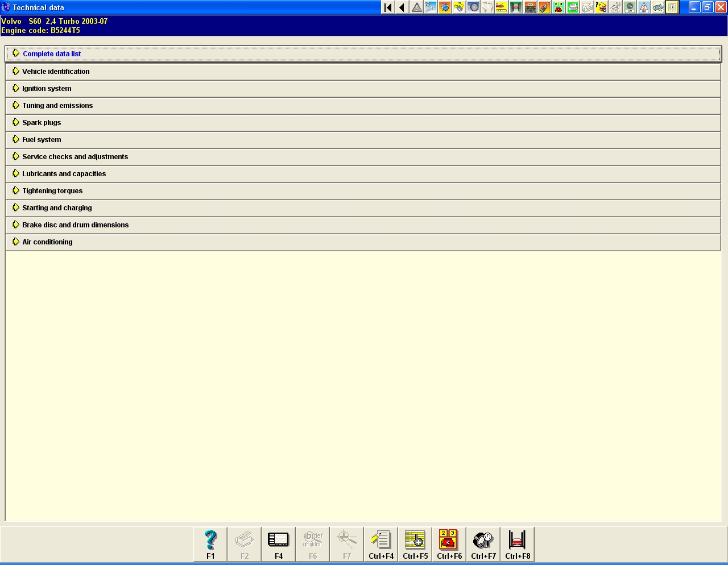This screenshot has width=728, height=565.
Task: Click the Engine code: B5244T5 text
Action: pyautogui.click(x=41, y=31)
